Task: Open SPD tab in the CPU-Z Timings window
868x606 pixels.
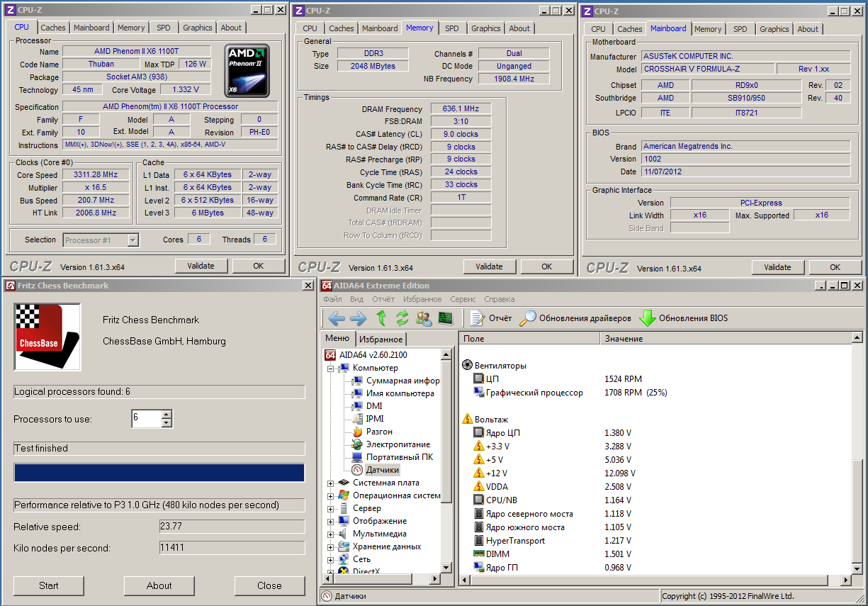Action: [452, 28]
